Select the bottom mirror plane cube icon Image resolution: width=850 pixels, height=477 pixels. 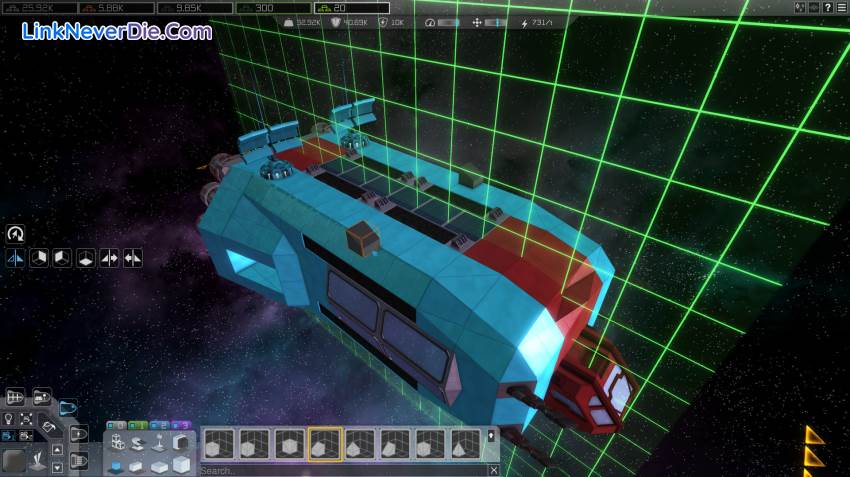click(x=87, y=258)
